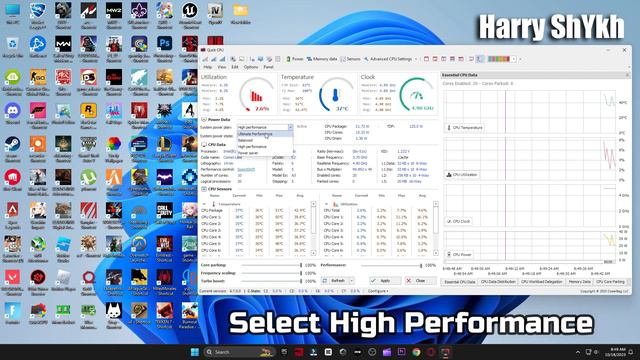The width and height of the screenshot is (640, 360).
Task: Select Ultimate Performance power plan
Action: pyautogui.click(x=264, y=134)
